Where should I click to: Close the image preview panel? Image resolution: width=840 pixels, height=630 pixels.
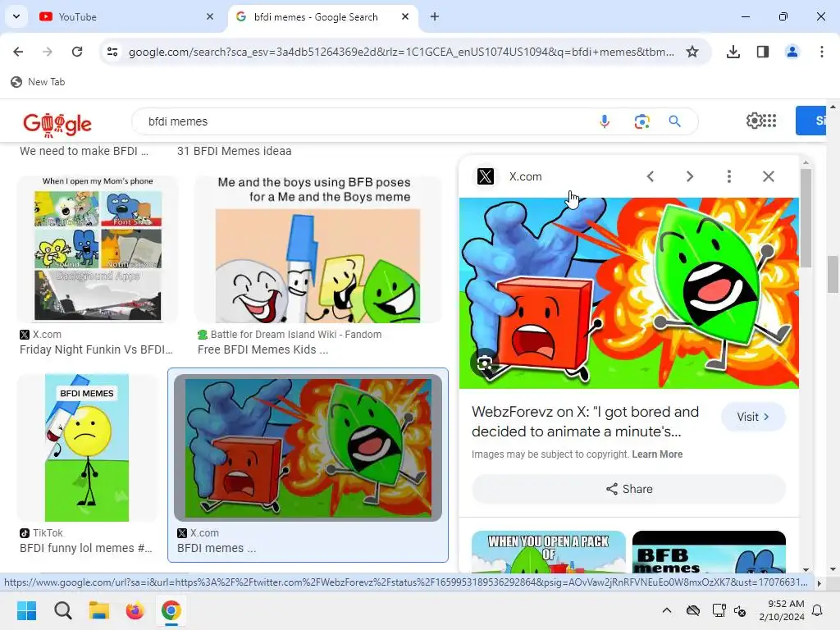[x=768, y=176]
